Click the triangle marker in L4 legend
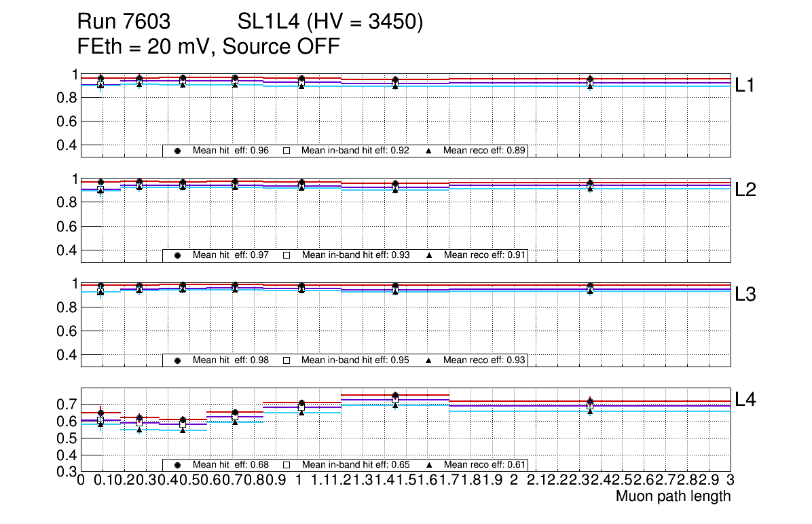Screen dimensions: 812x524 click(428, 465)
